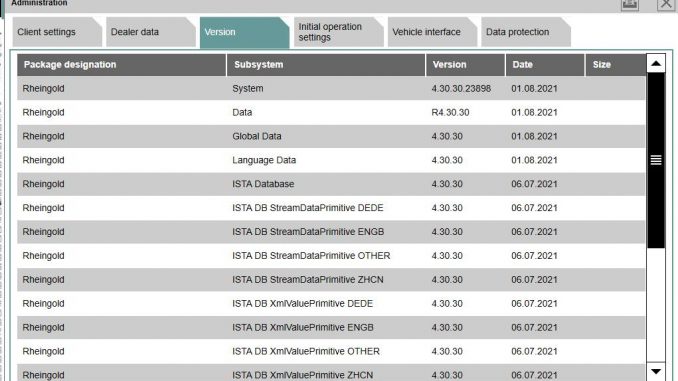Select ISTA DB XmlValuePrimitive OTHER row
The height and width of the screenshot is (381, 678).
(x=331, y=351)
